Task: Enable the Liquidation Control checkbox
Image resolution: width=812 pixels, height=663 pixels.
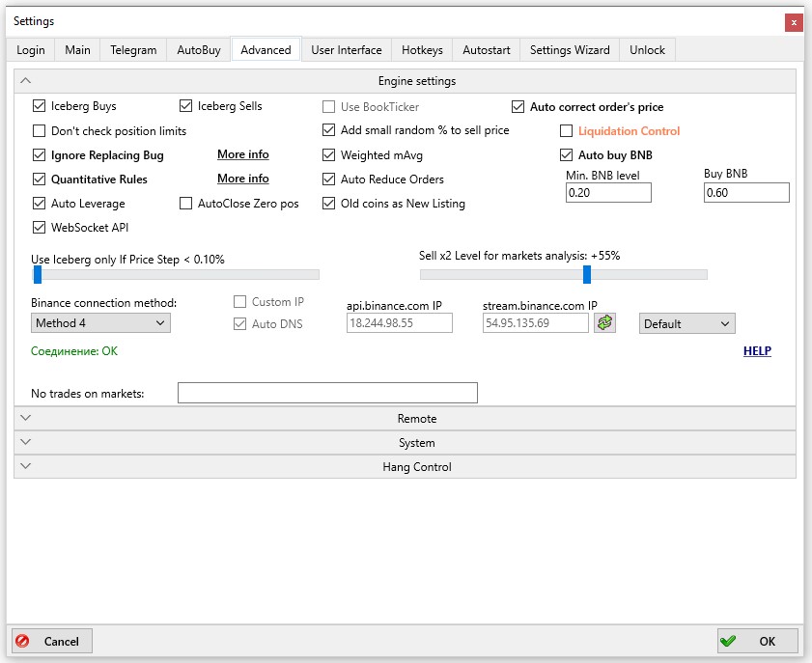Action: tap(567, 131)
